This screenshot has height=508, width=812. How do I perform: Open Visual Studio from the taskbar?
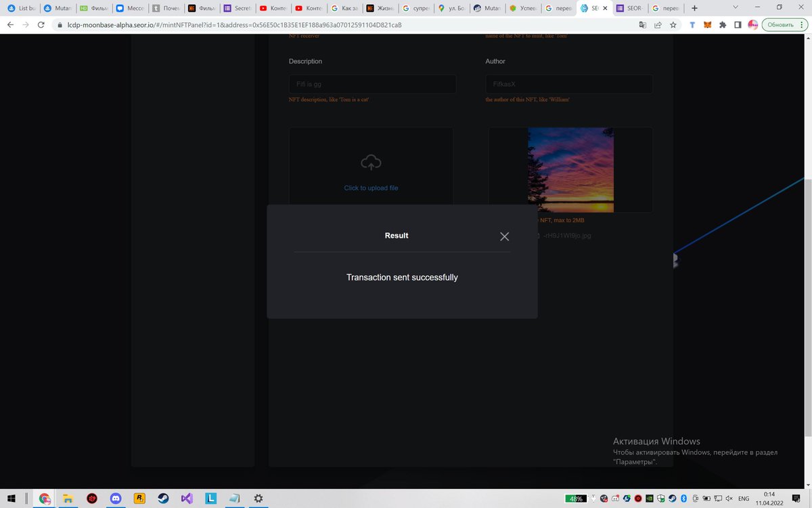tap(187, 499)
